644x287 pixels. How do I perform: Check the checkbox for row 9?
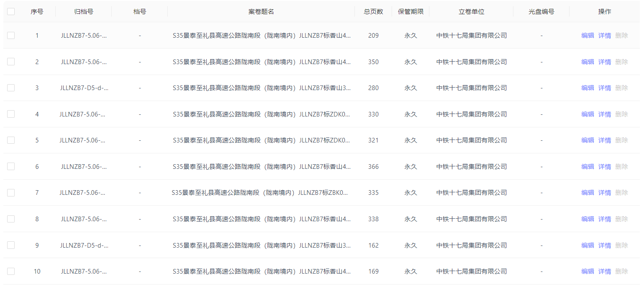click(x=11, y=245)
